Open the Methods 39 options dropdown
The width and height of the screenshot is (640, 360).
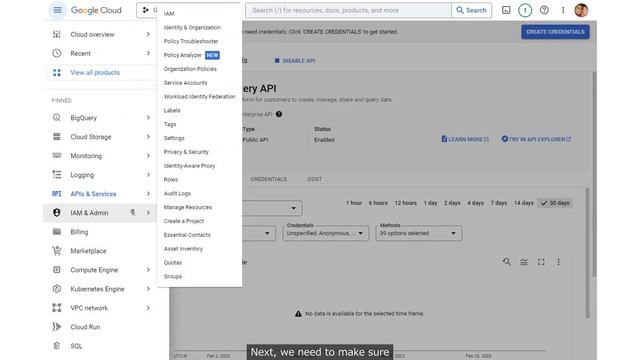[x=419, y=233]
